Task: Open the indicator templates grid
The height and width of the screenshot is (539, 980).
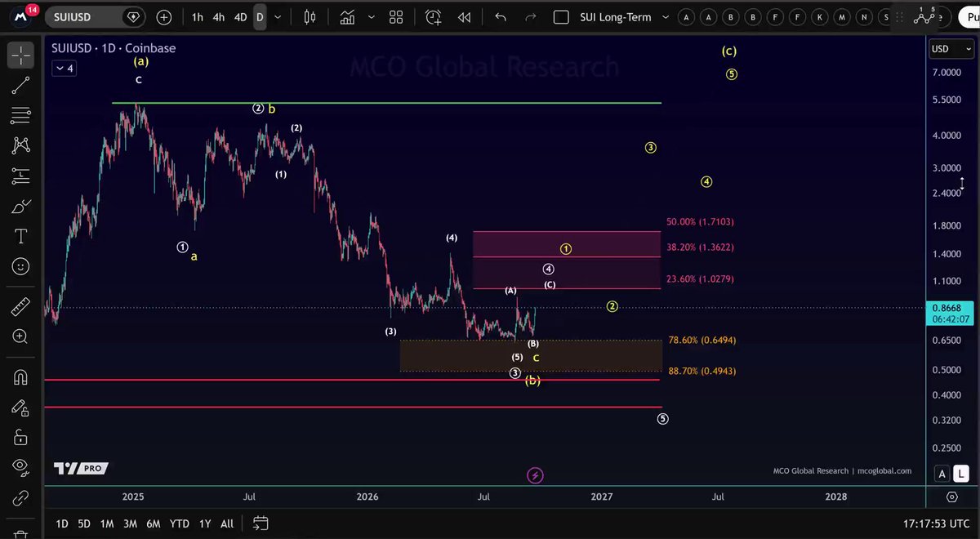Action: coord(396,17)
